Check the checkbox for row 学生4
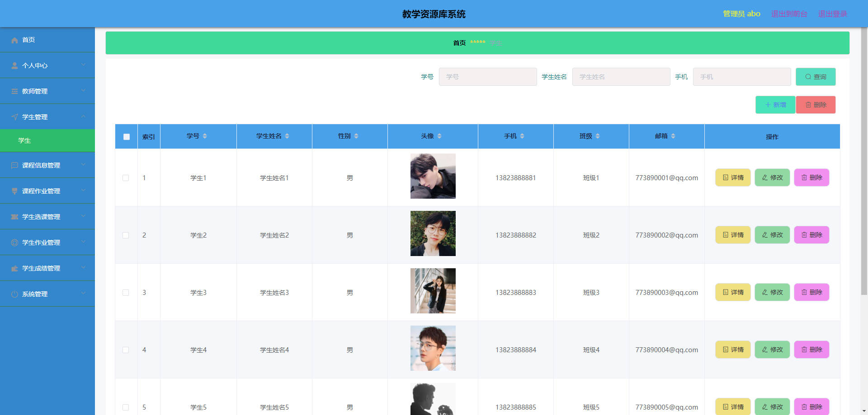Image resolution: width=868 pixels, height=415 pixels. tap(126, 350)
